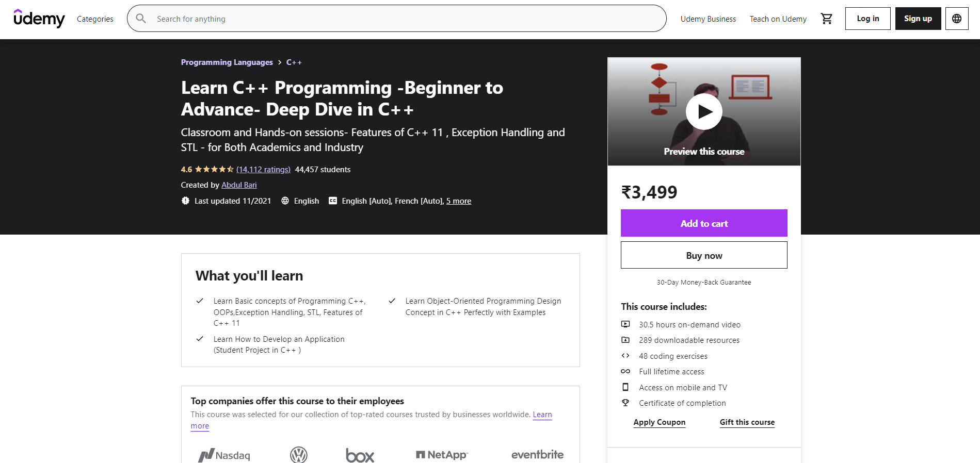Open instructor Abdul Bari's profile

[239, 185]
